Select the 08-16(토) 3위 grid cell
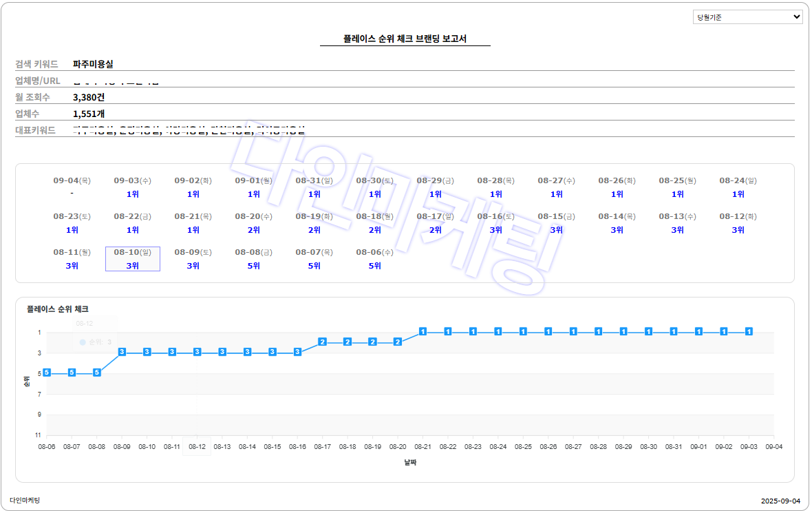 (x=496, y=223)
